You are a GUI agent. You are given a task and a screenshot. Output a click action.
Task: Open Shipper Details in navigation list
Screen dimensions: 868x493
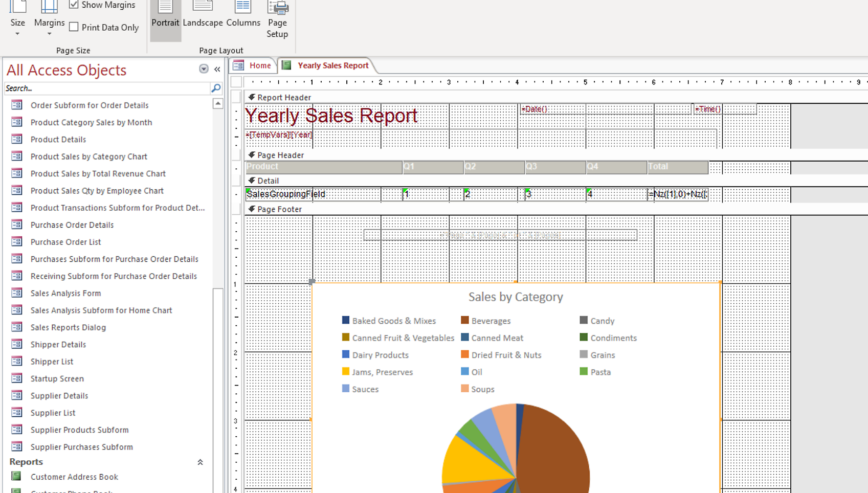click(58, 344)
